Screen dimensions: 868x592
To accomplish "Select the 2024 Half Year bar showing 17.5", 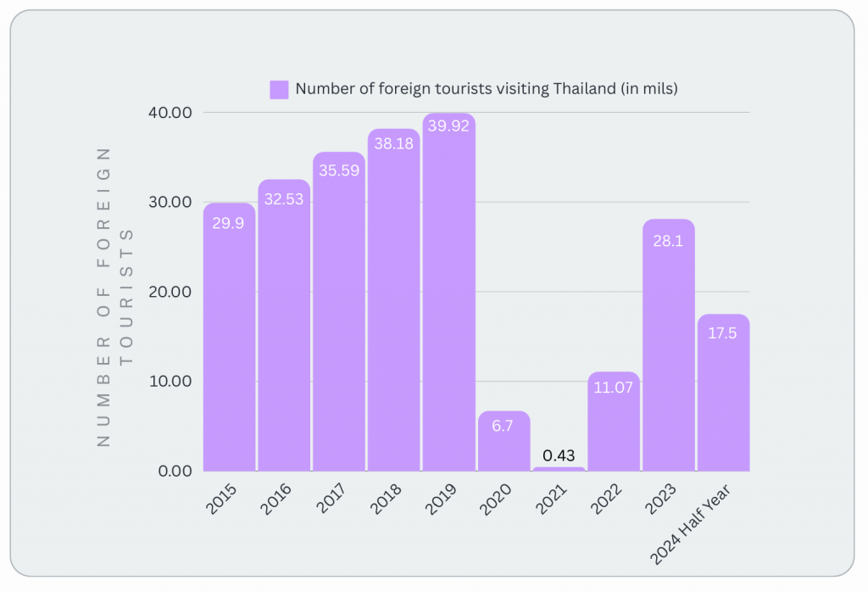I will click(724, 393).
